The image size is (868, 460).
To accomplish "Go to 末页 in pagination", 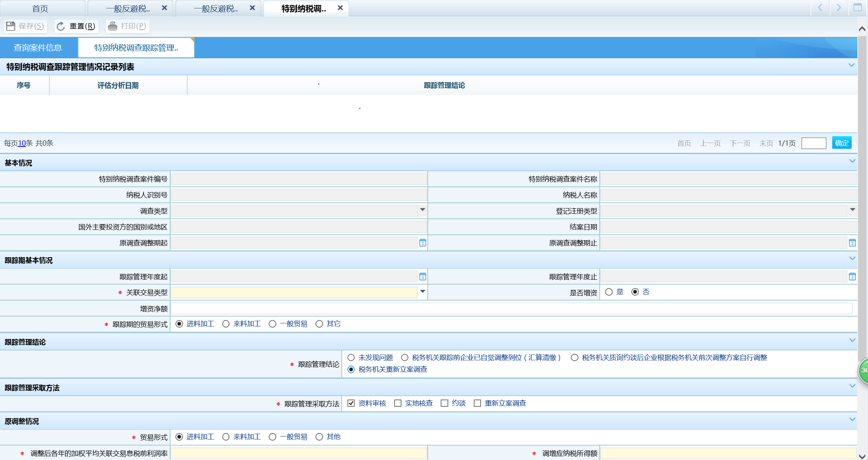I will coord(766,143).
